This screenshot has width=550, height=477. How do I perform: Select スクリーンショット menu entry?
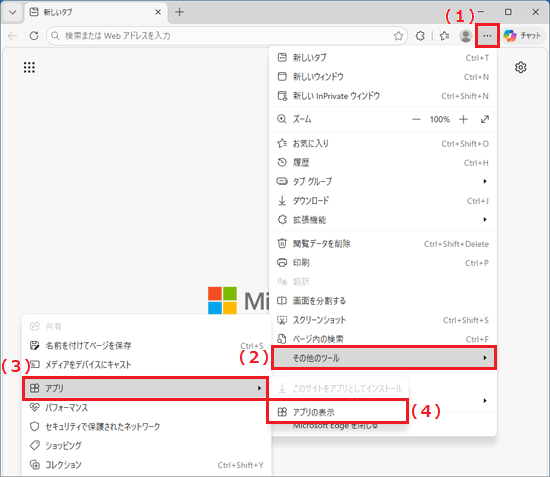click(x=383, y=320)
